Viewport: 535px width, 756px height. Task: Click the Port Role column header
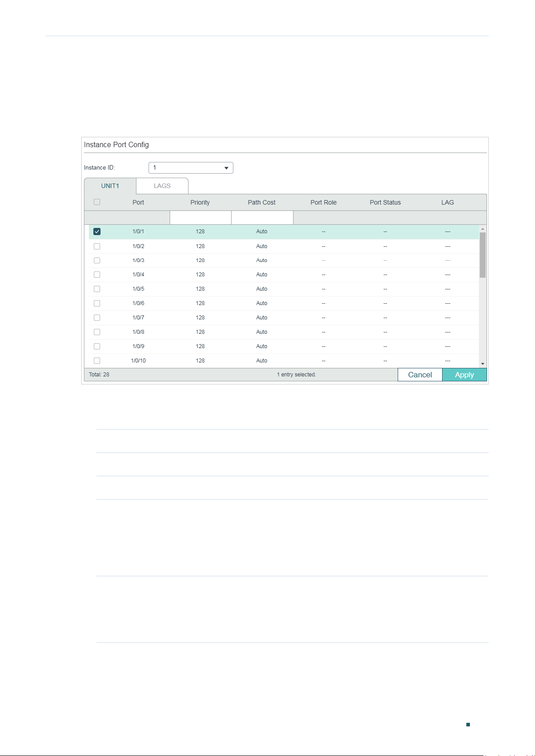point(324,202)
